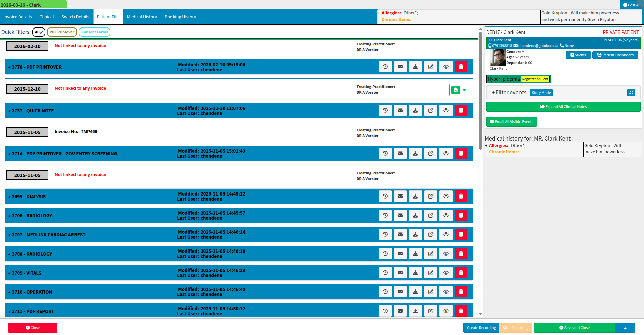Screen dimensions: 644x335
Task: Delete the 3778 PDF Printover entry
Action: [x=461, y=67]
